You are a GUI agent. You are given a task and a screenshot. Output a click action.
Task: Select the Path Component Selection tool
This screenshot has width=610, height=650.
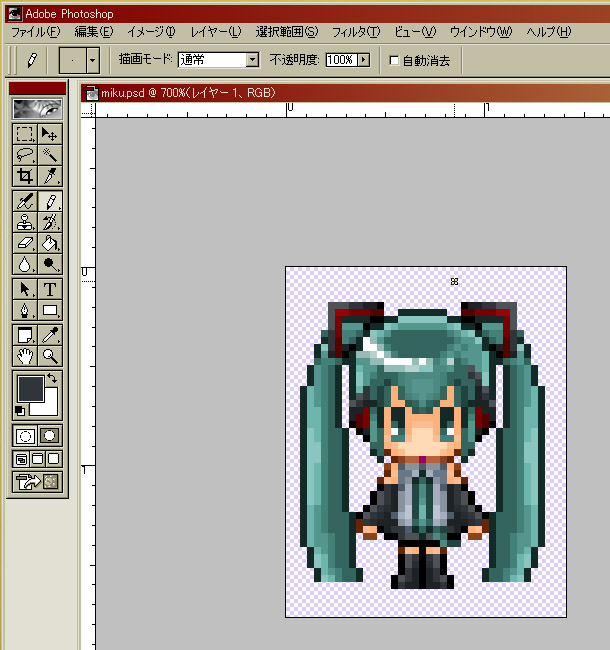point(25,289)
